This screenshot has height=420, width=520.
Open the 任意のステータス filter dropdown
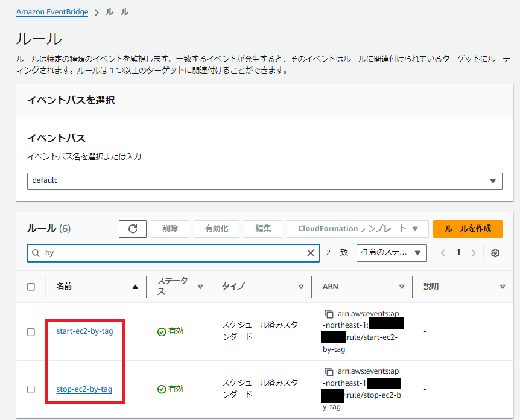click(x=392, y=253)
